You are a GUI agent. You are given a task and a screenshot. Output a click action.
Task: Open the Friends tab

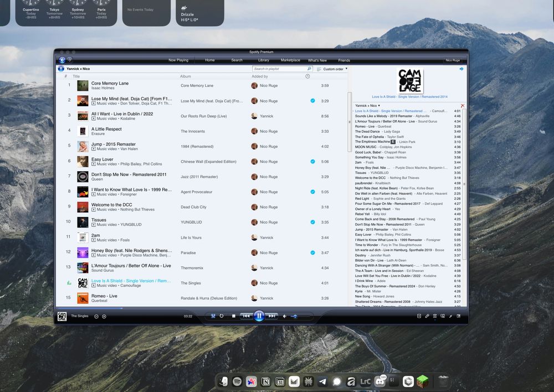click(x=344, y=60)
